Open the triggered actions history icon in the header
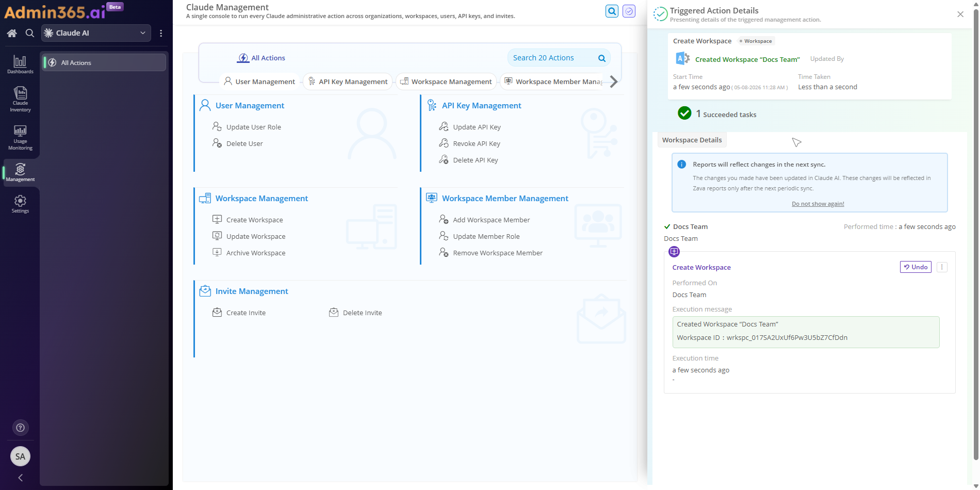Screen dimensions: 980x490 pyautogui.click(x=629, y=11)
